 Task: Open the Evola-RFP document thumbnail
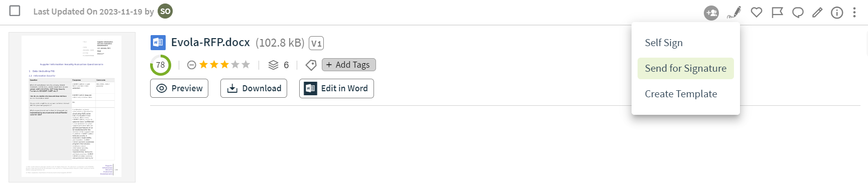pos(72,107)
